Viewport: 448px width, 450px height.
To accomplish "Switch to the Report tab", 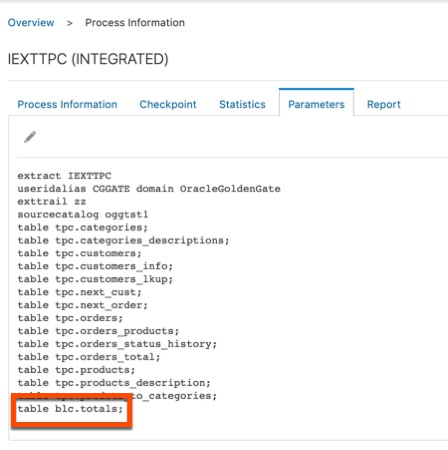I will (384, 104).
